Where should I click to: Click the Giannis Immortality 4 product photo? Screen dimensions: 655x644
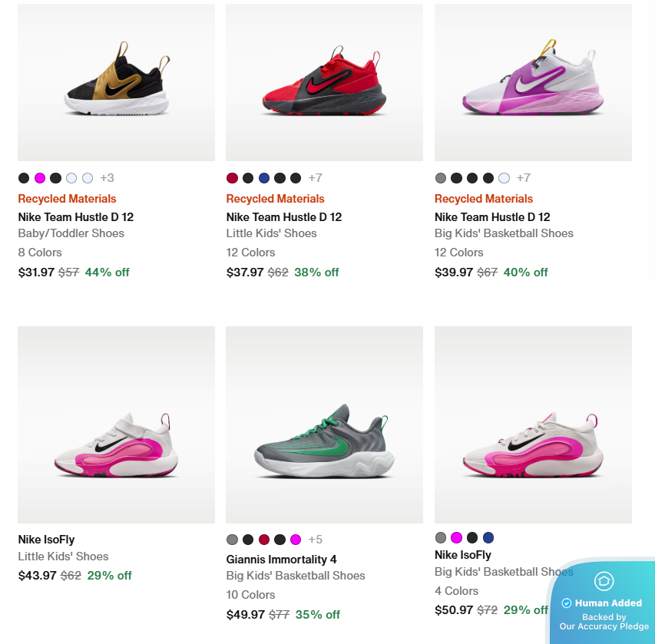pyautogui.click(x=323, y=424)
